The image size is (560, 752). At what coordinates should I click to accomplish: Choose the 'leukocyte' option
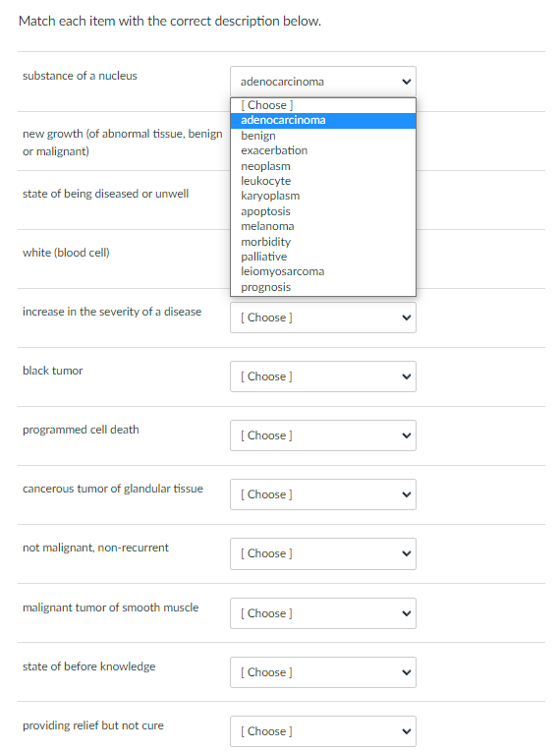(322, 181)
